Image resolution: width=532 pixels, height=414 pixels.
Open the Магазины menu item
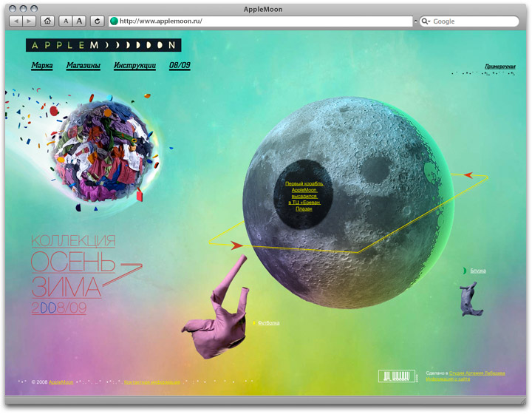(x=83, y=66)
